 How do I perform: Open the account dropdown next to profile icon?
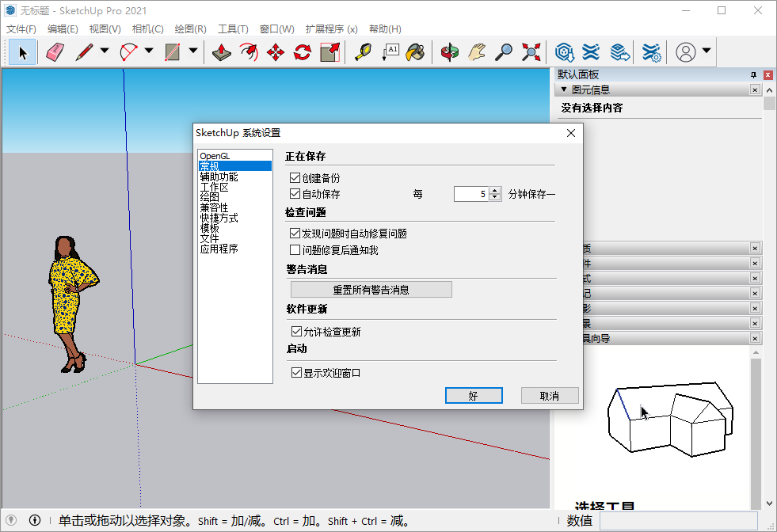pyautogui.click(x=706, y=51)
